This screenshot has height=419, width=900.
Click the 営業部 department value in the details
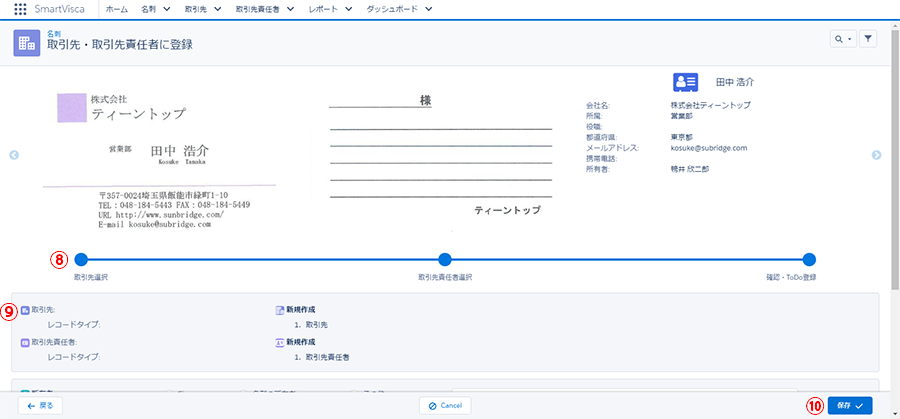coord(682,116)
